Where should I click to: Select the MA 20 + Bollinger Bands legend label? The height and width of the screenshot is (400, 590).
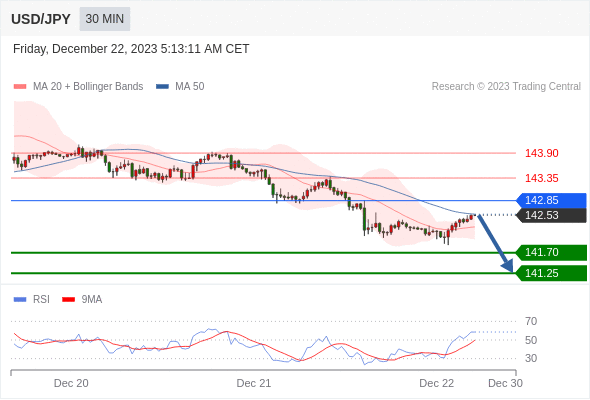[88, 87]
